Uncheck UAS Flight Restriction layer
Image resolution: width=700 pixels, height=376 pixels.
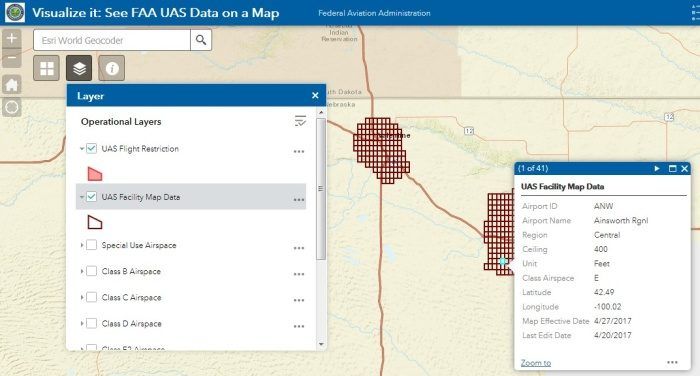pos(92,148)
